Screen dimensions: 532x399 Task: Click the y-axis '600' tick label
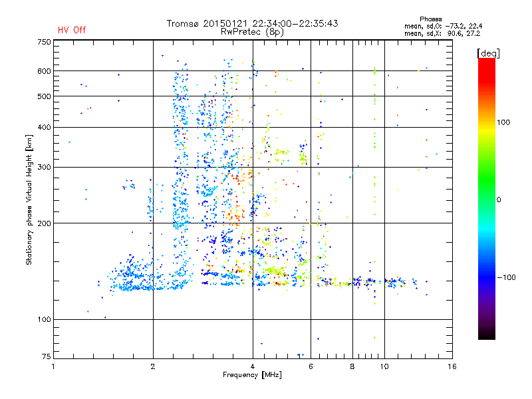click(45, 71)
